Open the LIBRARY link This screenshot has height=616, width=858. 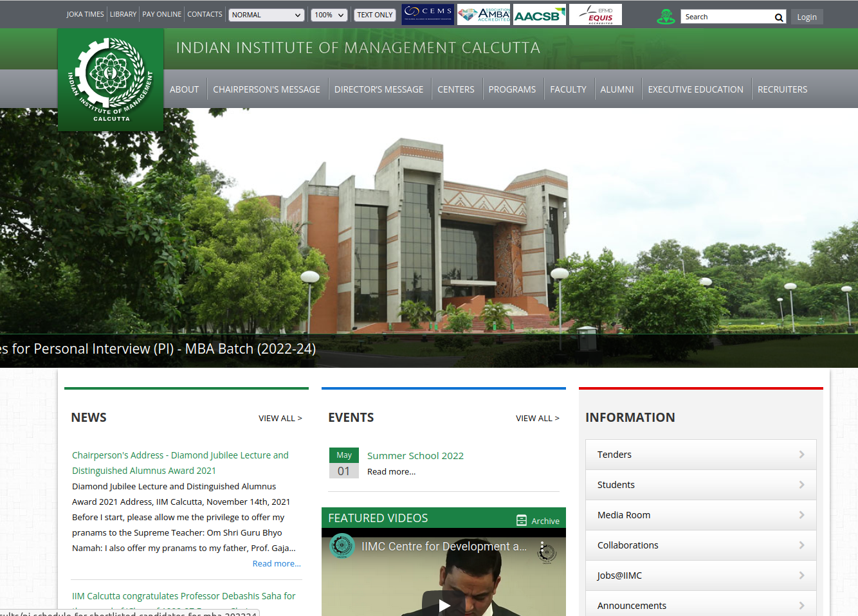pos(123,14)
